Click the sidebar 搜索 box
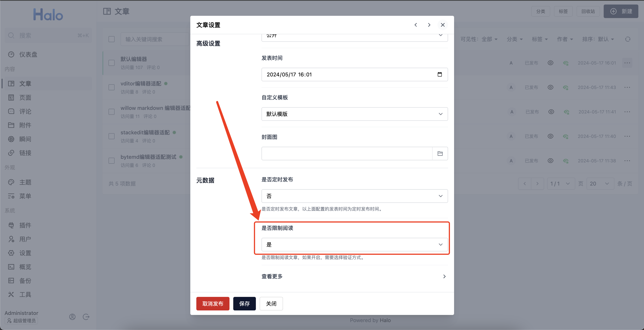This screenshot has width=644, height=330. (48, 35)
